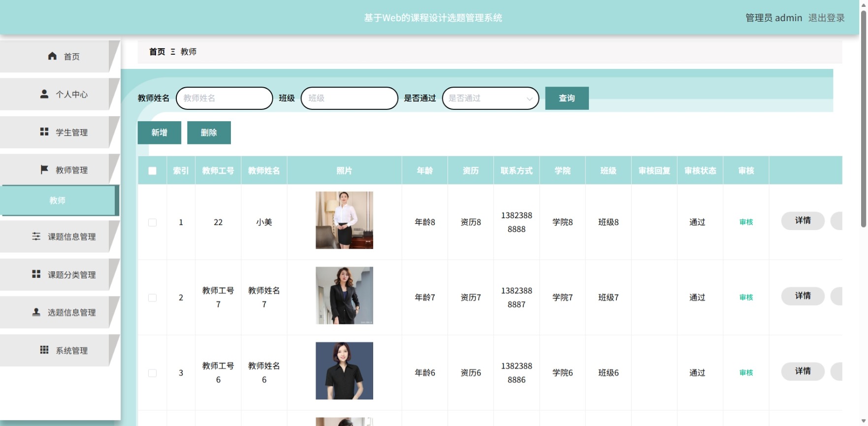Check the checkbox for row 教师姓名7

pyautogui.click(x=153, y=298)
